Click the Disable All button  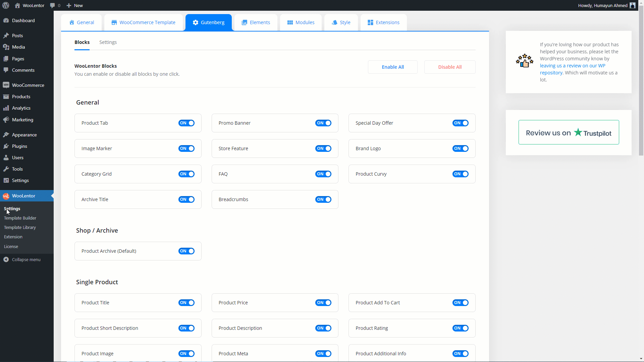tap(449, 67)
